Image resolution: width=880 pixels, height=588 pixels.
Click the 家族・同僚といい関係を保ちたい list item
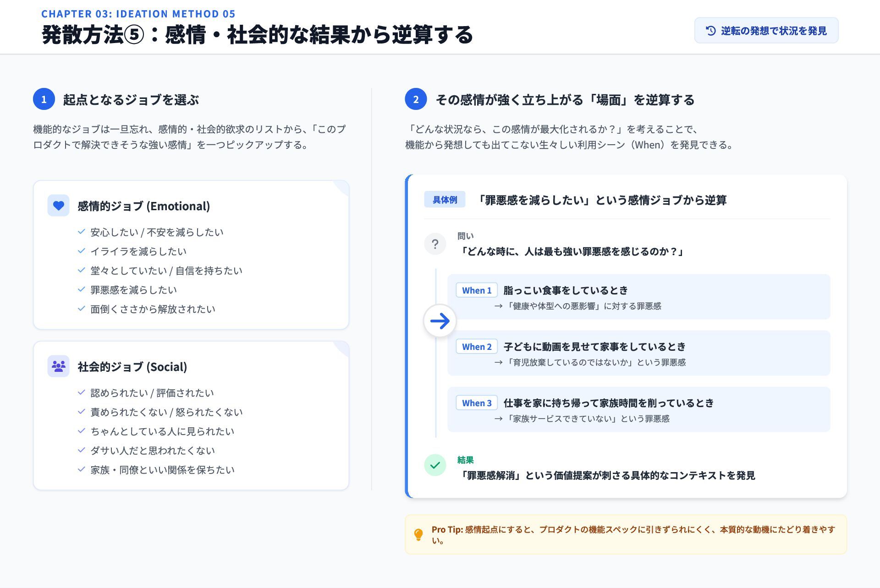(x=162, y=470)
